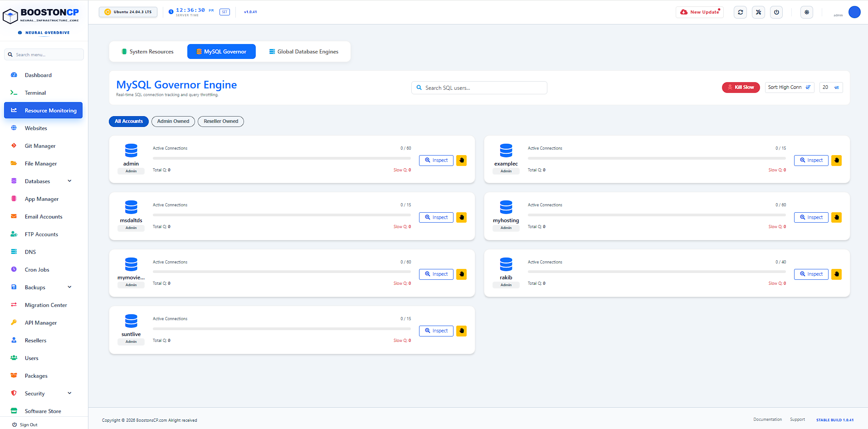This screenshot has width=868, height=429.
Task: Open the 20 per-page dropdown
Action: (x=831, y=88)
